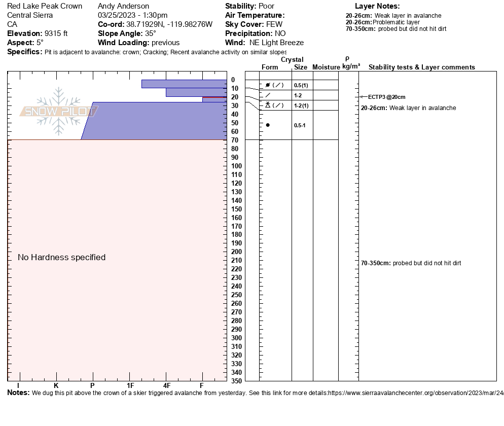Viewport: 504px width, 426px height.
Task: Click the second layer crystal form symbol
Action: [x=268, y=95]
